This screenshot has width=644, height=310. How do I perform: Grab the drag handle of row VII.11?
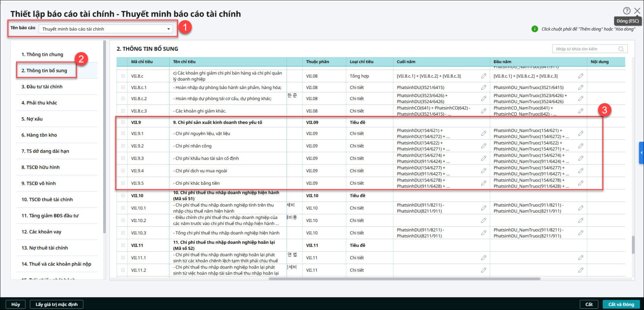click(x=123, y=245)
